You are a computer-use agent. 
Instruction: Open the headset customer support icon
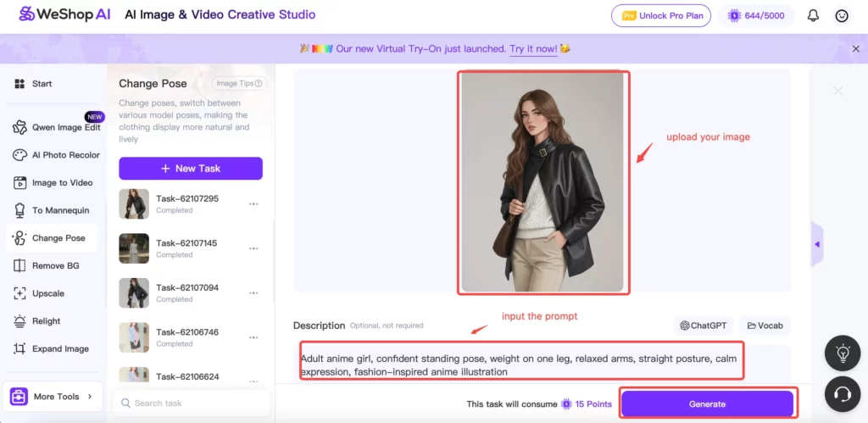click(843, 394)
